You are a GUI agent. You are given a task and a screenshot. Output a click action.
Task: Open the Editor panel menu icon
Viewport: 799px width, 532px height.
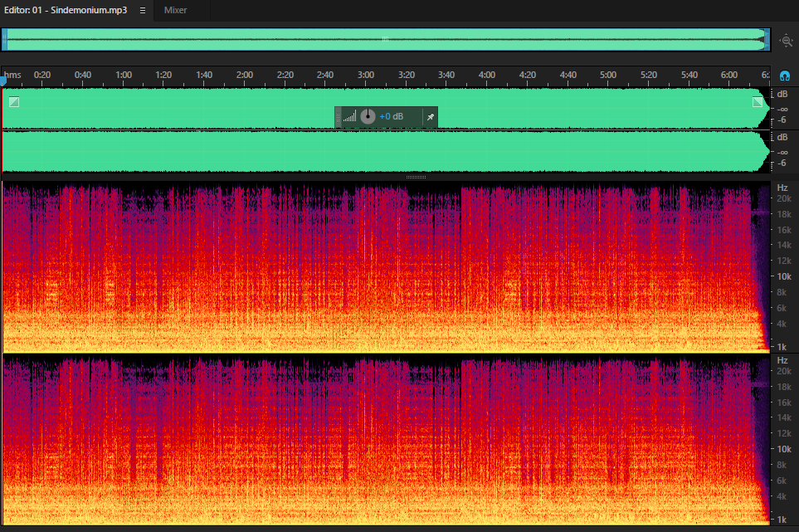tap(143, 10)
